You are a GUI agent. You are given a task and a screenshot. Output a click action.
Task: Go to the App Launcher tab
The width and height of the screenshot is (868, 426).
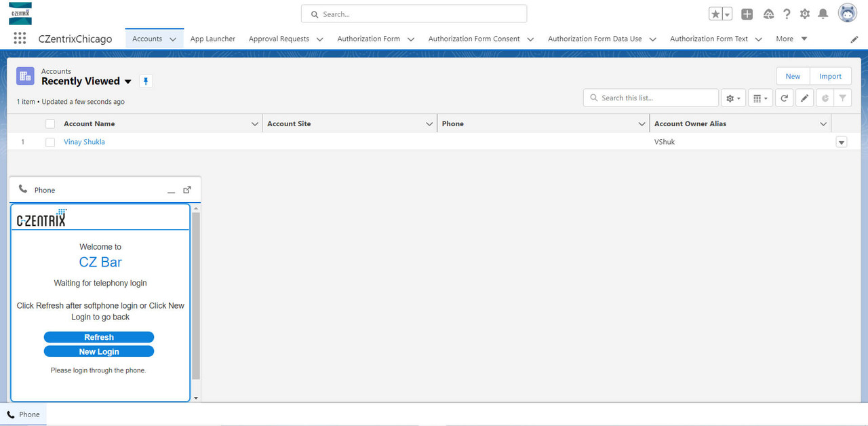tap(213, 39)
